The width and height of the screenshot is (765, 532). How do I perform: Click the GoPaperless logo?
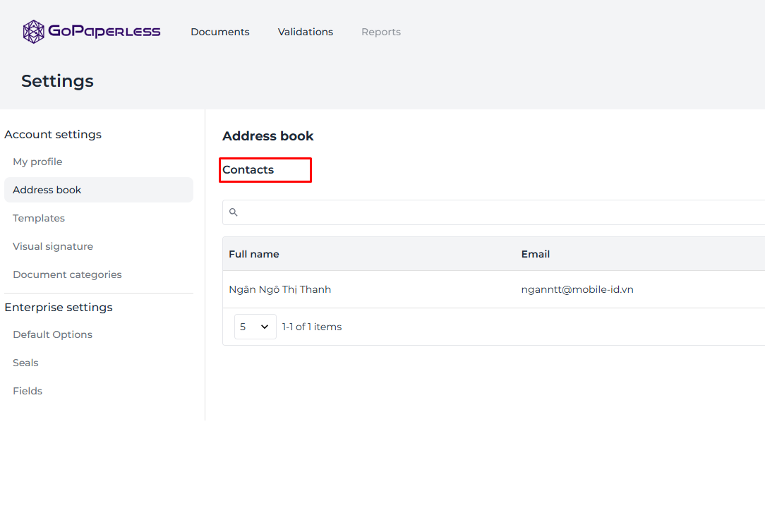point(92,32)
